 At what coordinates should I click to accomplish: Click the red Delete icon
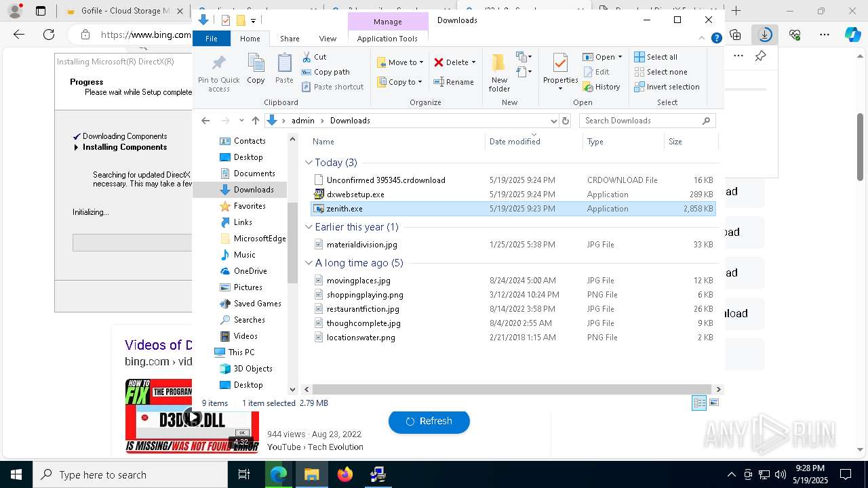[x=439, y=62]
